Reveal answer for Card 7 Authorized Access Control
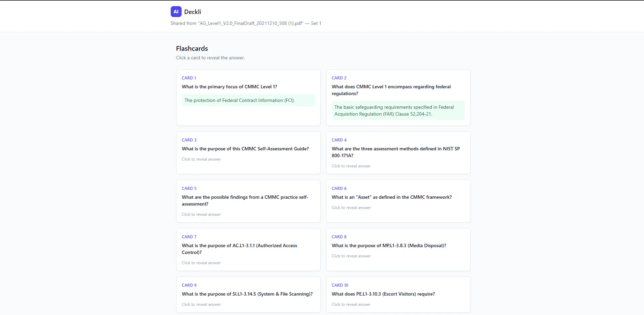644x315 pixels. 201,263
